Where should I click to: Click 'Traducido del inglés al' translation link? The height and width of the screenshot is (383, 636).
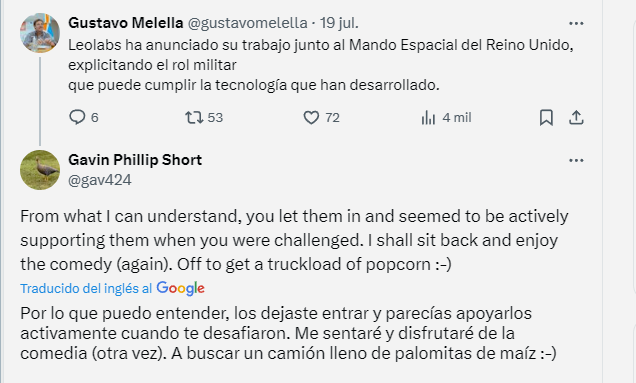[86, 288]
